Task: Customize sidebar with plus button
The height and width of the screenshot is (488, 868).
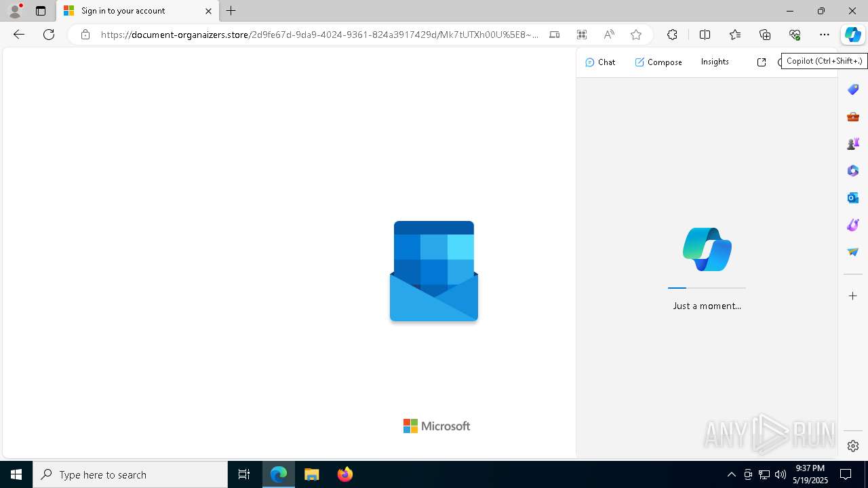Action: point(853,296)
